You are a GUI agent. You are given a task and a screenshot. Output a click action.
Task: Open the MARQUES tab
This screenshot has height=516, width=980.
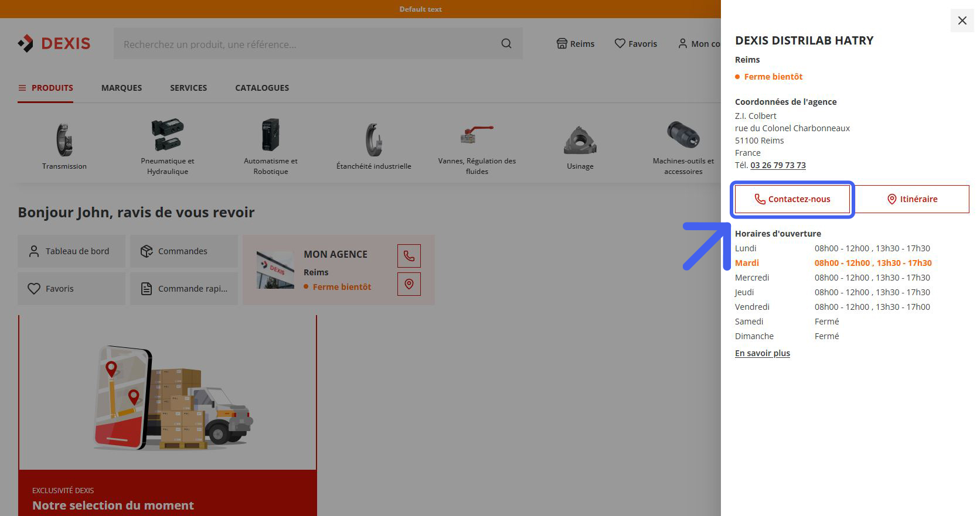pyautogui.click(x=121, y=88)
